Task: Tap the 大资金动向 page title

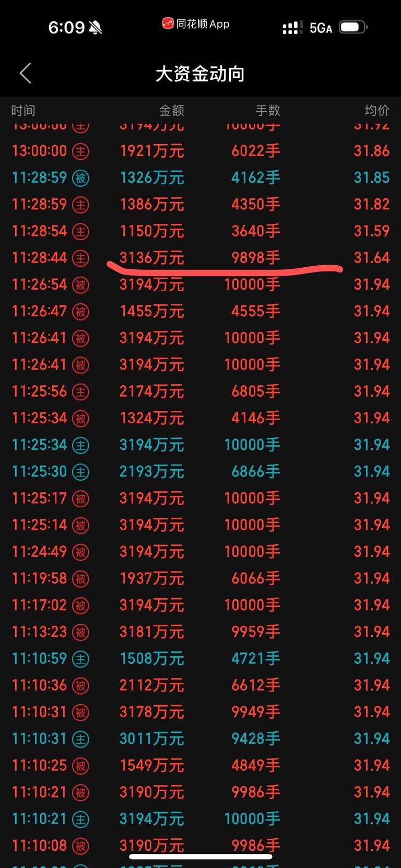Action: [x=200, y=74]
